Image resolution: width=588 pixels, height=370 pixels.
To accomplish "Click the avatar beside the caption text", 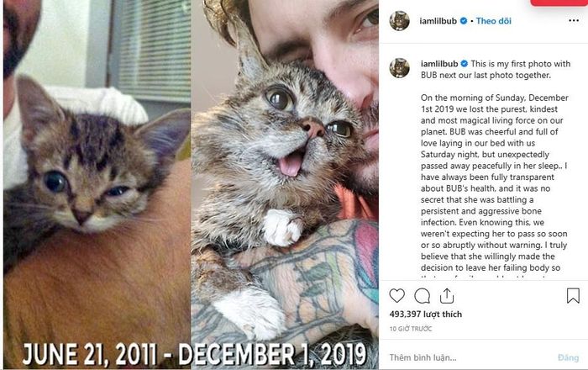I will 399,68.
